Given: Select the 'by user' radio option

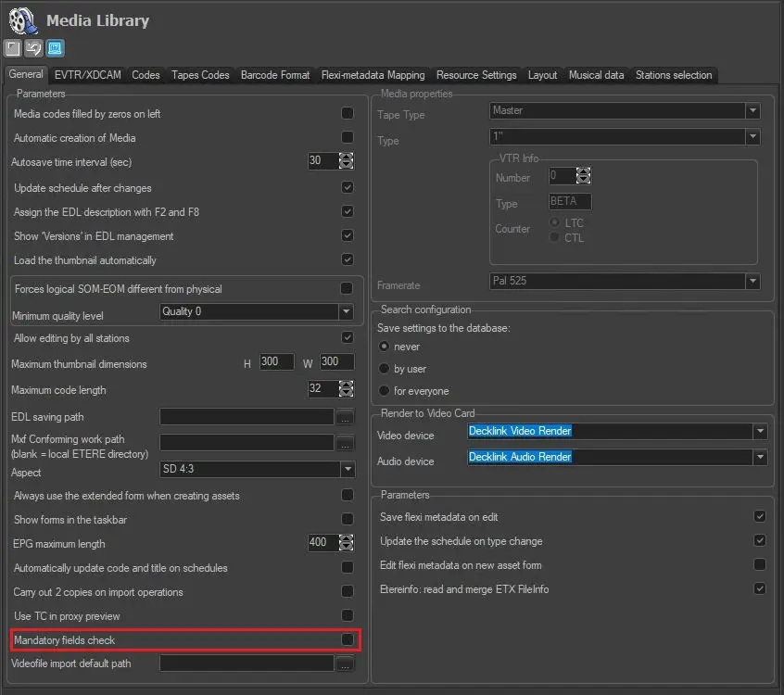Looking at the screenshot, I should pos(385,369).
